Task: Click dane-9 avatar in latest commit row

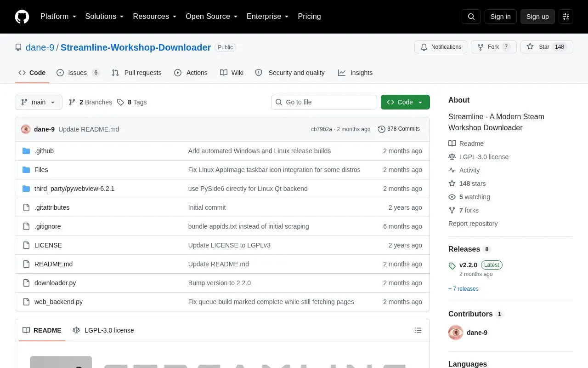Action: 26,129
